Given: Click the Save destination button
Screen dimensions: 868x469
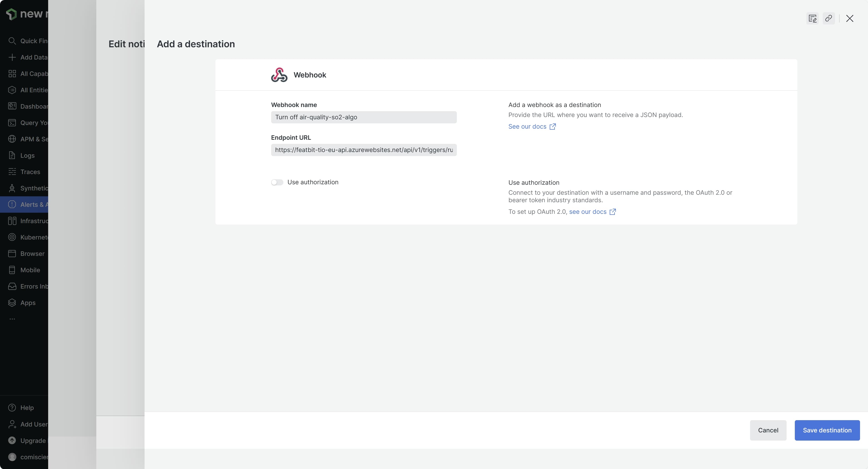Looking at the screenshot, I should (x=827, y=430).
